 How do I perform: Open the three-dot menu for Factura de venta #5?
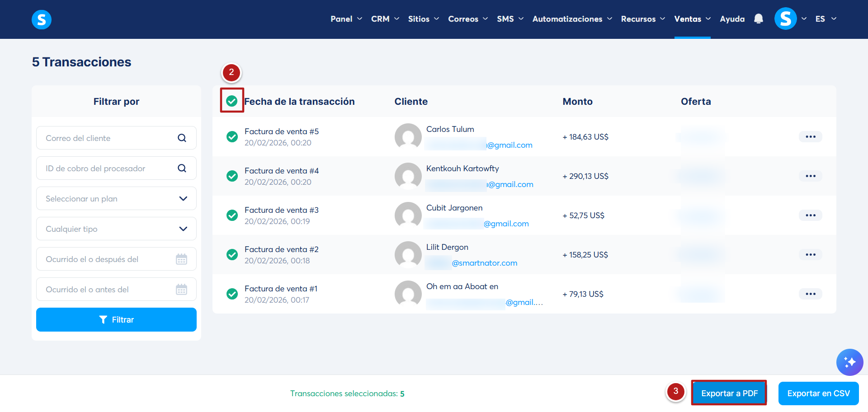tap(811, 136)
